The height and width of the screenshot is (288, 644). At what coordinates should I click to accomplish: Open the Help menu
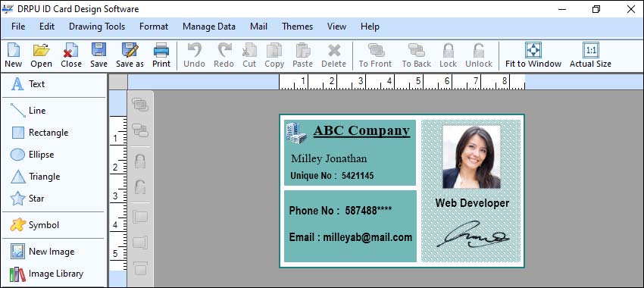point(370,27)
